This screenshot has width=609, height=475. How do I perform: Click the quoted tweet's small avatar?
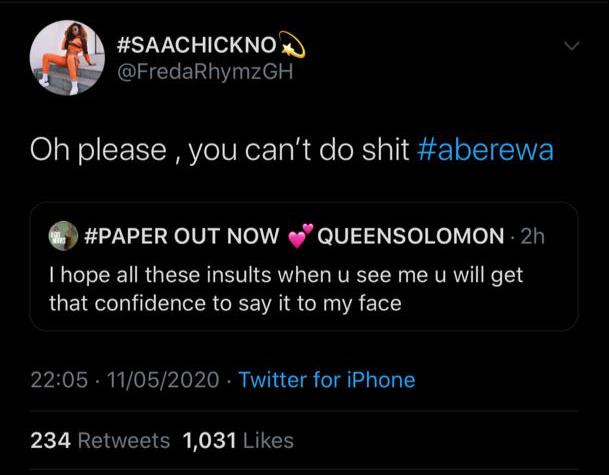[63, 236]
